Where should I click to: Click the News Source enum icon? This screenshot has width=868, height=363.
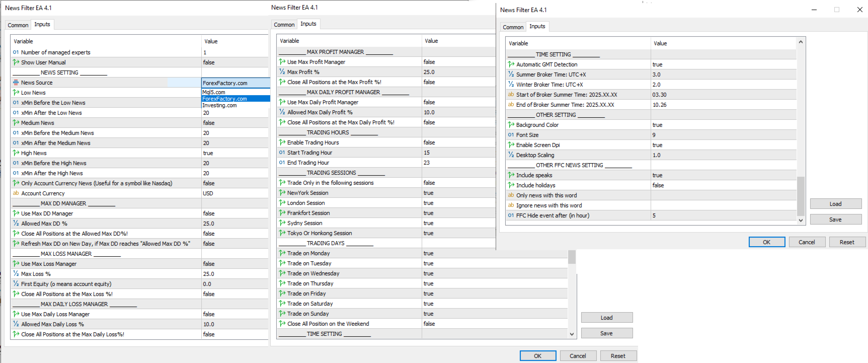tap(16, 83)
